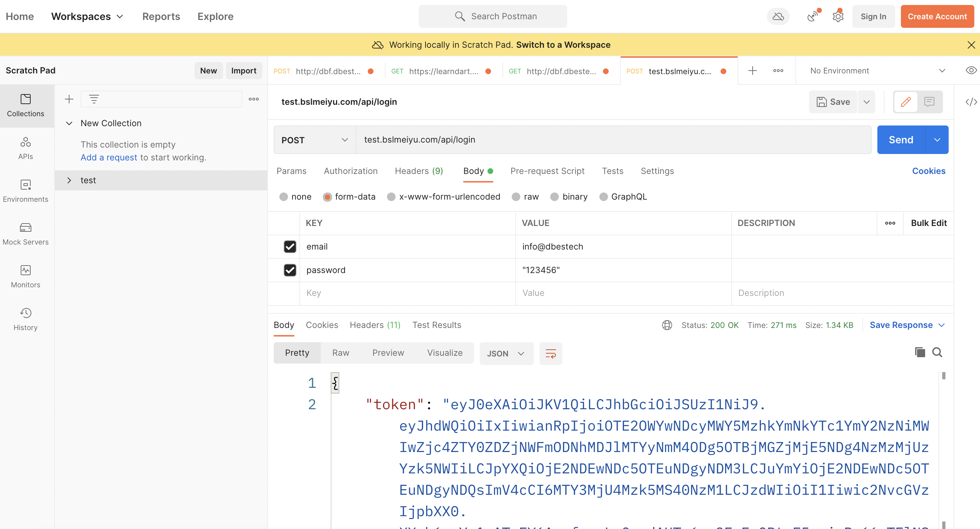Viewport: 980px width, 529px height.
Task: Click the plus icon to create collection
Action: click(69, 99)
